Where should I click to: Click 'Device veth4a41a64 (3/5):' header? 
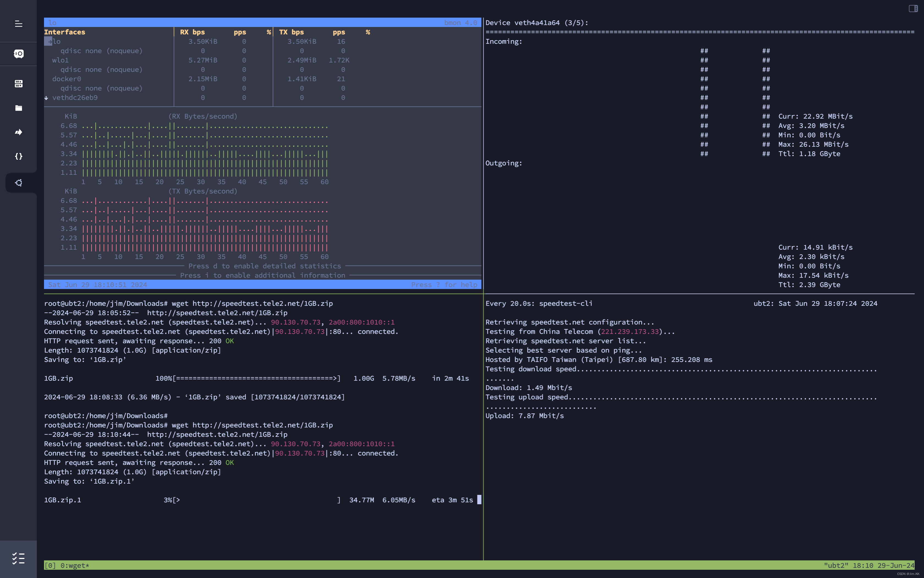(x=537, y=23)
